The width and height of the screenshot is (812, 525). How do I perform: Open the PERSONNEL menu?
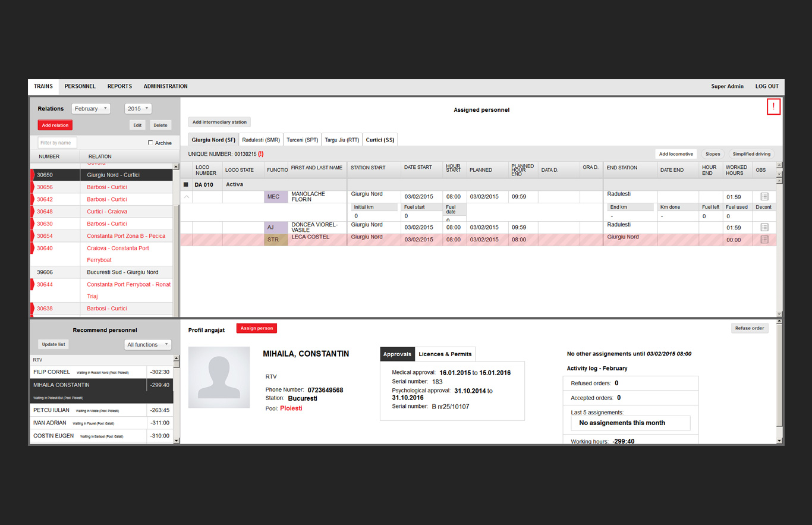click(80, 86)
